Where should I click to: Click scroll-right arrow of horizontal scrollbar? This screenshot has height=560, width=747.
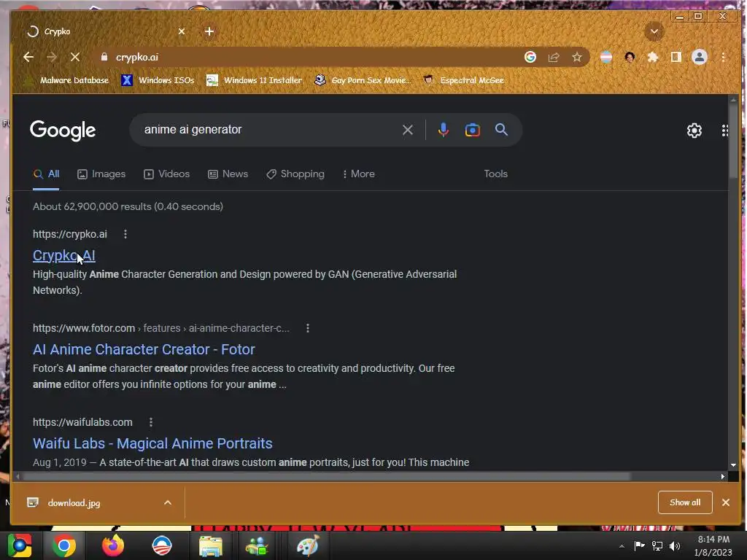click(x=723, y=476)
